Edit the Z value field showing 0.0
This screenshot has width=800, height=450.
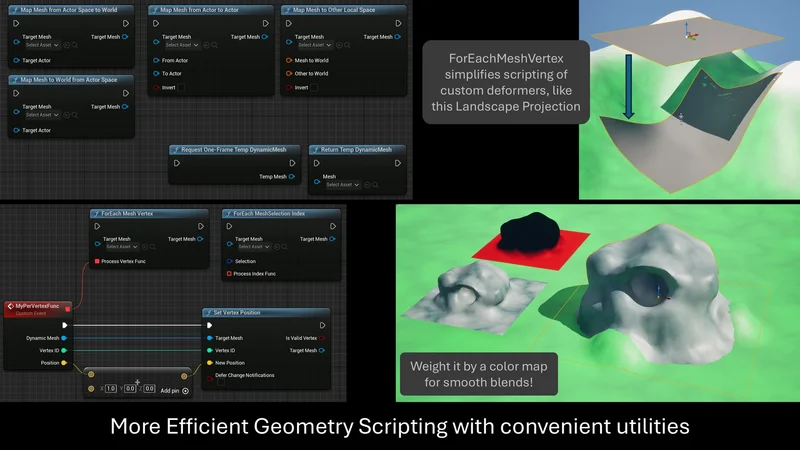click(149, 389)
